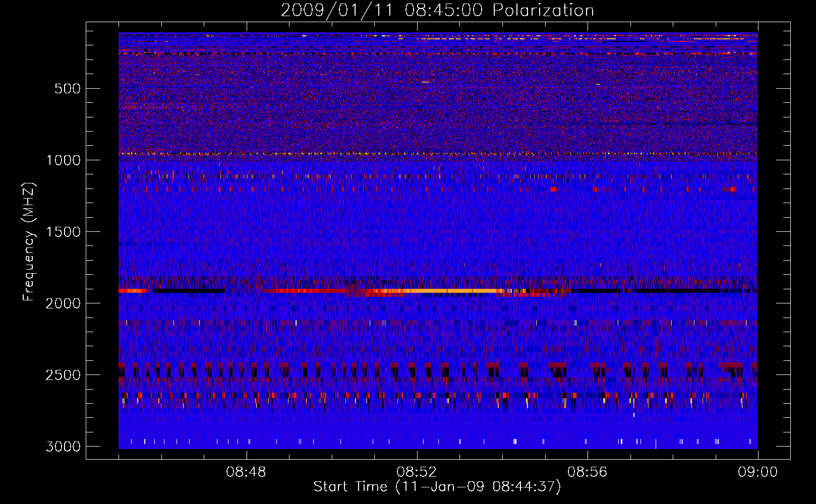
Task: Click the 500 frequency tick label
Action: point(68,89)
